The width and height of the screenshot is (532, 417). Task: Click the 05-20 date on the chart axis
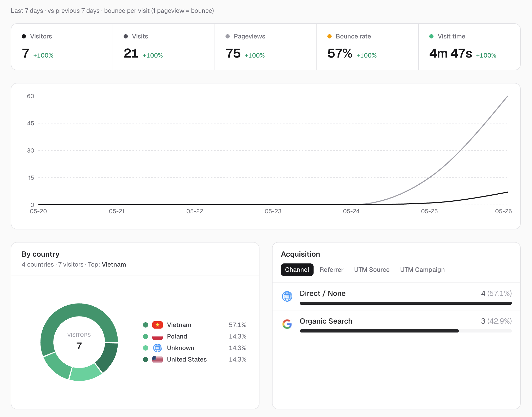coord(38,211)
